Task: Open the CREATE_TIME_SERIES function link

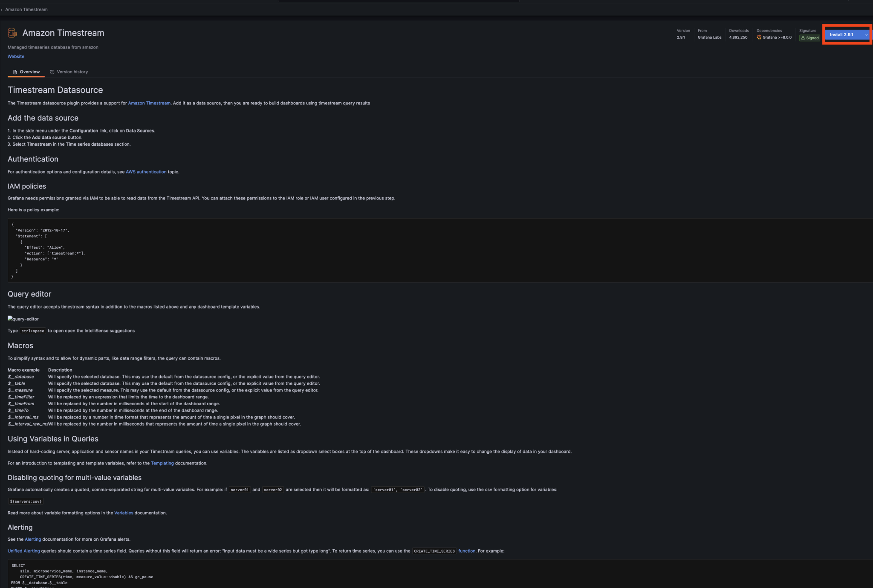Action: tap(466, 551)
